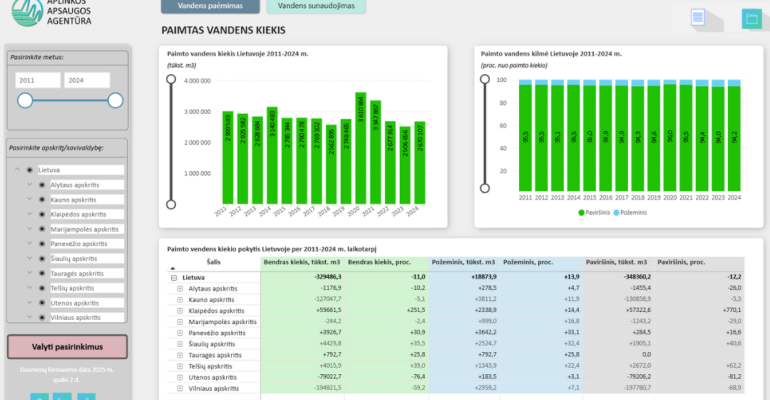Screen dimensions: 770x400
Task: Open the teal folder icon
Action: [751, 19]
